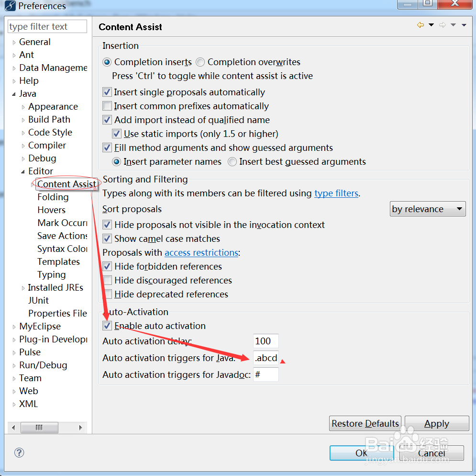Viewport: 476px width, 476px height.
Task: Select Completion overwrites radio button
Action: [x=200, y=62]
